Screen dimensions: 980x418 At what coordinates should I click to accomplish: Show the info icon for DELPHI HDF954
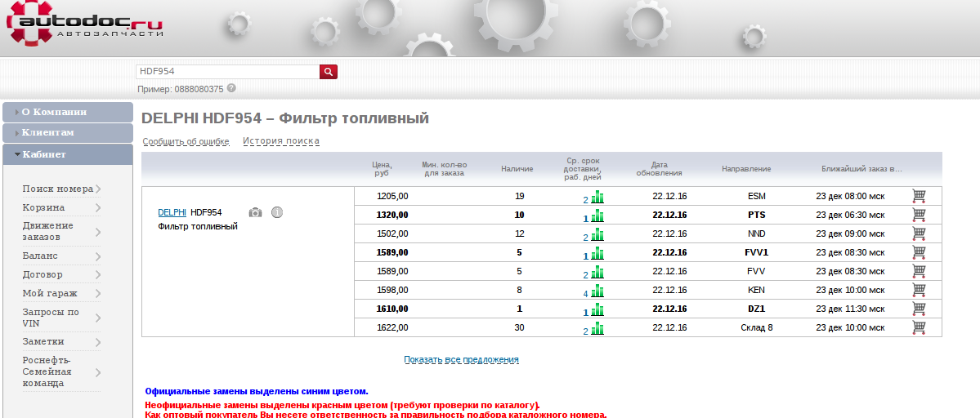point(277,213)
